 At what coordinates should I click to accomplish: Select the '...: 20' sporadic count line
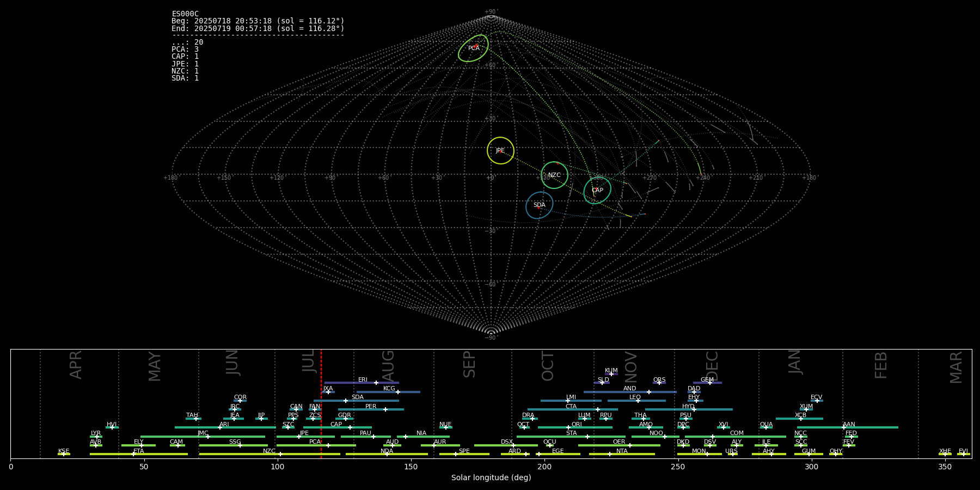(x=187, y=42)
